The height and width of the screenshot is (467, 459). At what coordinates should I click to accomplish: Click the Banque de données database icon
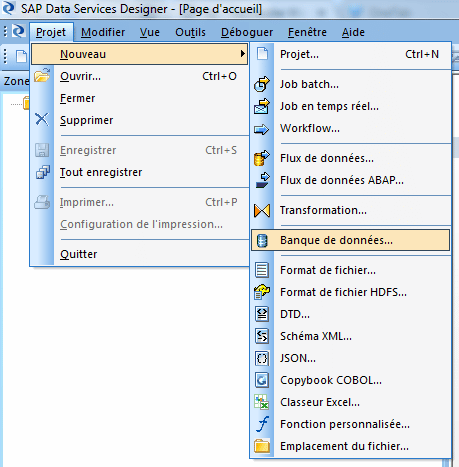click(x=262, y=240)
